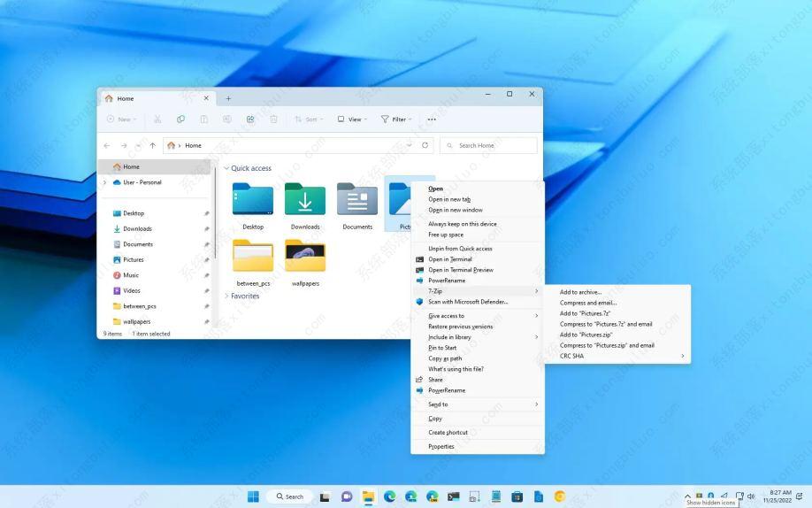
Task: Open the View dropdown in toolbar
Action: pos(354,119)
